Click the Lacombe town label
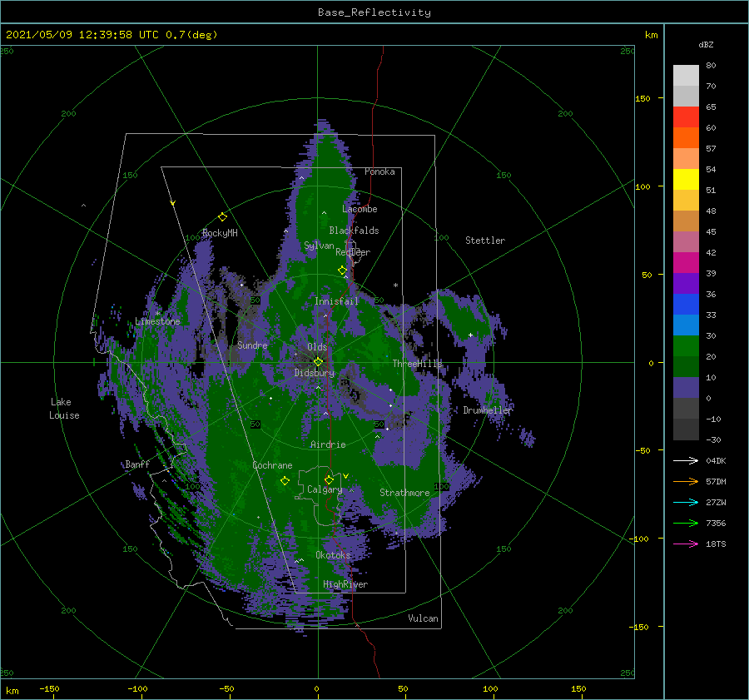The height and width of the screenshot is (700, 749). coord(360,209)
